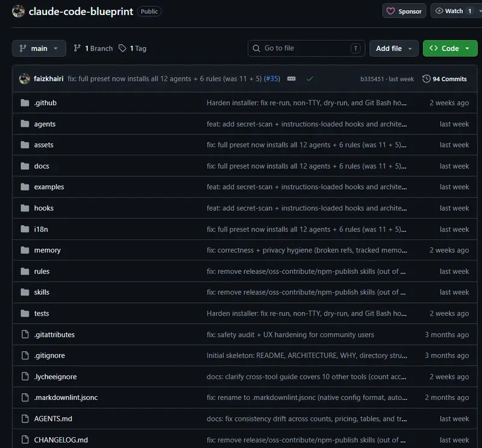Click the file icon for AGENTS.md
Screen dimensions: 482x448
pyautogui.click(x=25, y=418)
